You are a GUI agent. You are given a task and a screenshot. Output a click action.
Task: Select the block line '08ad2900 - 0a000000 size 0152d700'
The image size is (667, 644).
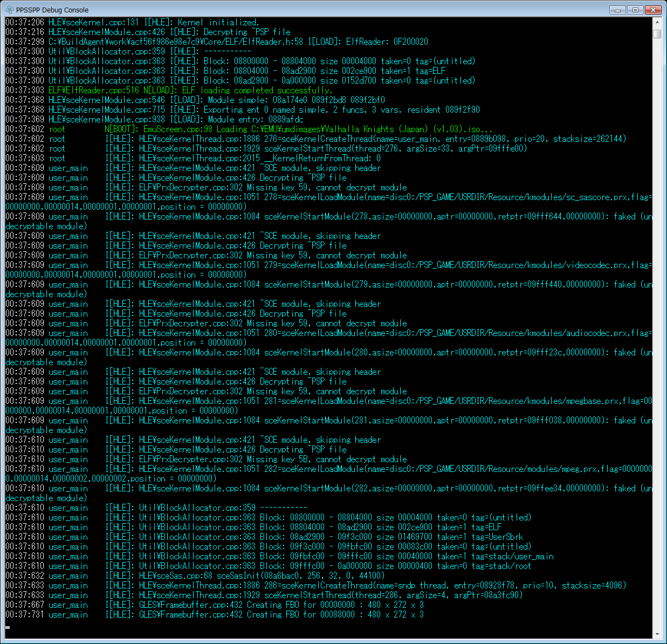coord(240,80)
